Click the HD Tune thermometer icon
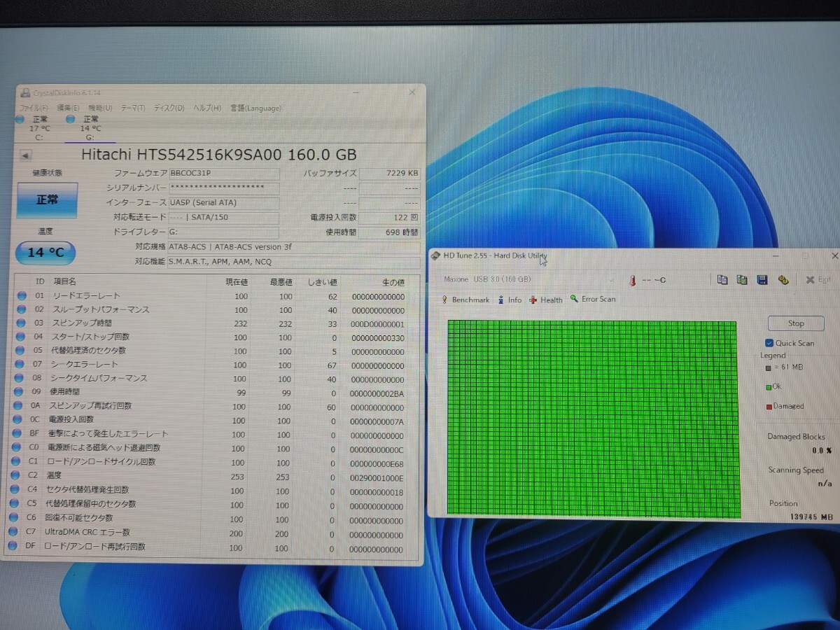The height and width of the screenshot is (630, 840). coord(632,280)
